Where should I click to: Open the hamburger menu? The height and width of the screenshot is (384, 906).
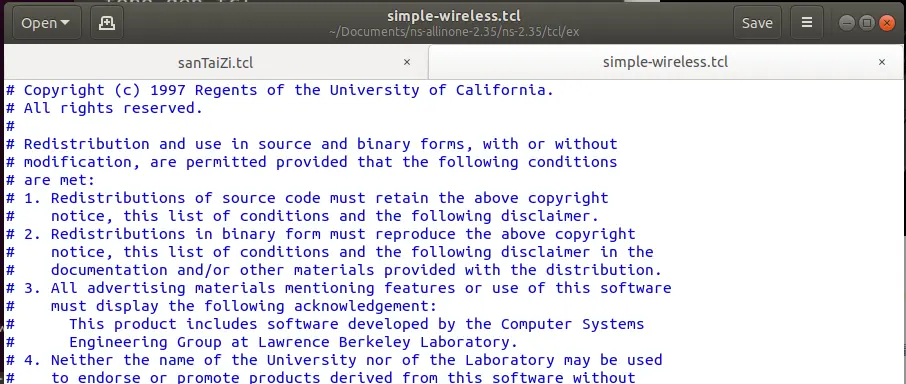(807, 23)
